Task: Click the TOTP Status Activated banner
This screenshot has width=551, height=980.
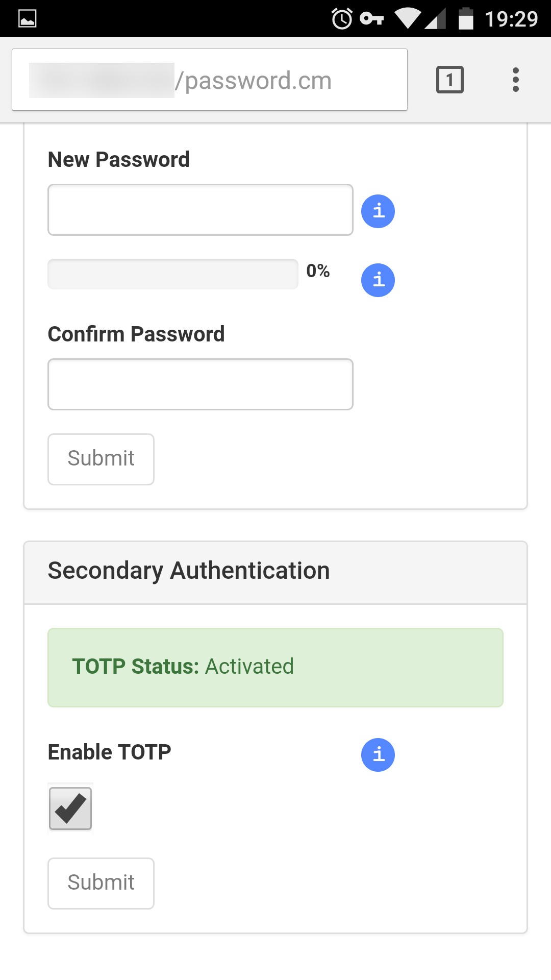Action: click(275, 667)
